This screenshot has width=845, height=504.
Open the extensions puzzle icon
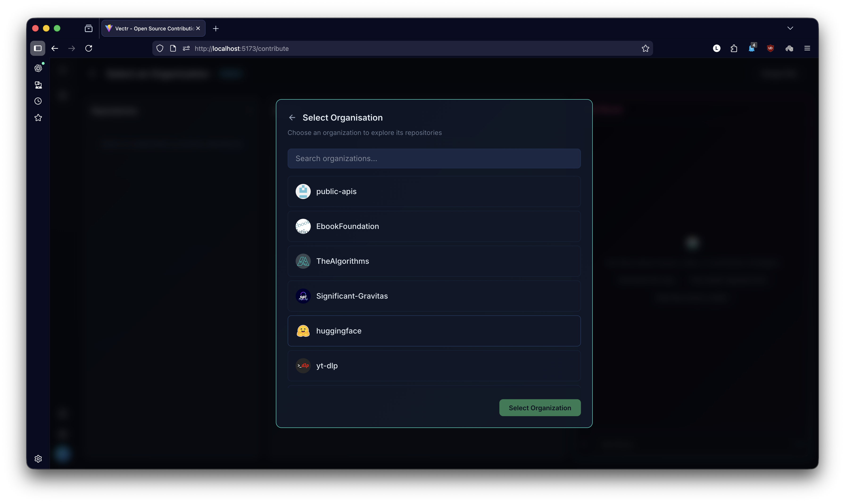(x=734, y=48)
